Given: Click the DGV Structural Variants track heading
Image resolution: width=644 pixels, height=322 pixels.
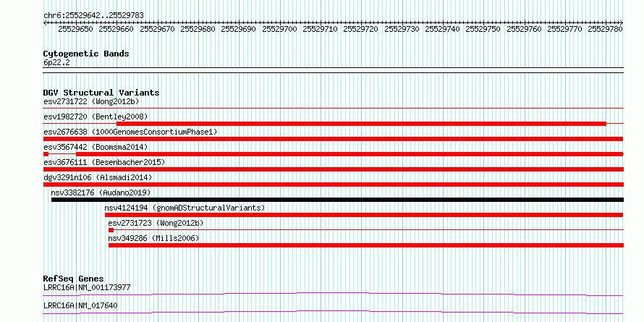Looking at the screenshot, I should click(101, 93).
